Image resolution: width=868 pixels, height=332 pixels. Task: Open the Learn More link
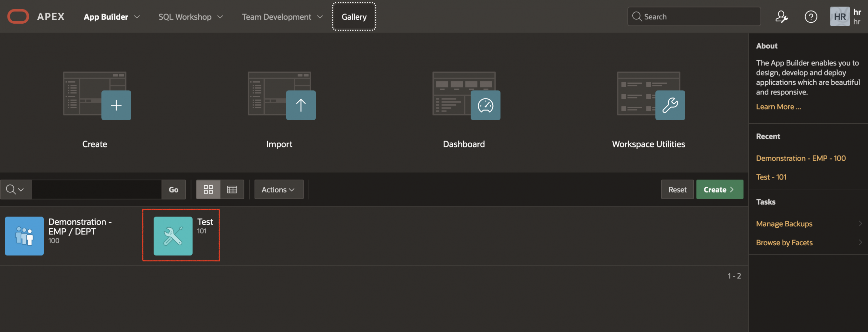778,106
